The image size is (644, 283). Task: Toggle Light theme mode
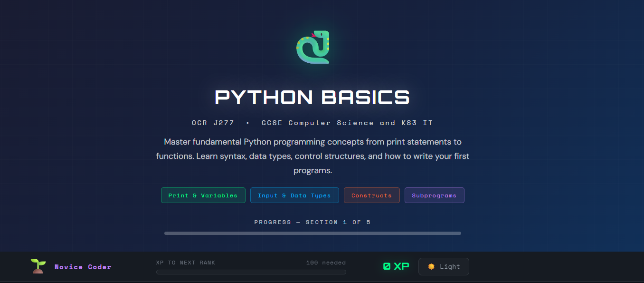pos(444,266)
